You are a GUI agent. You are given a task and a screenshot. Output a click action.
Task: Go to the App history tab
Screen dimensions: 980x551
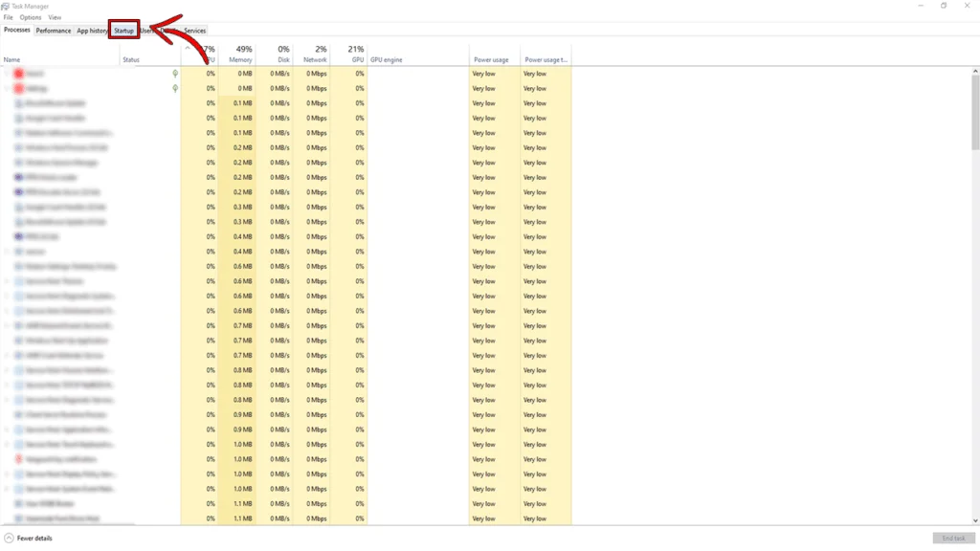92,31
